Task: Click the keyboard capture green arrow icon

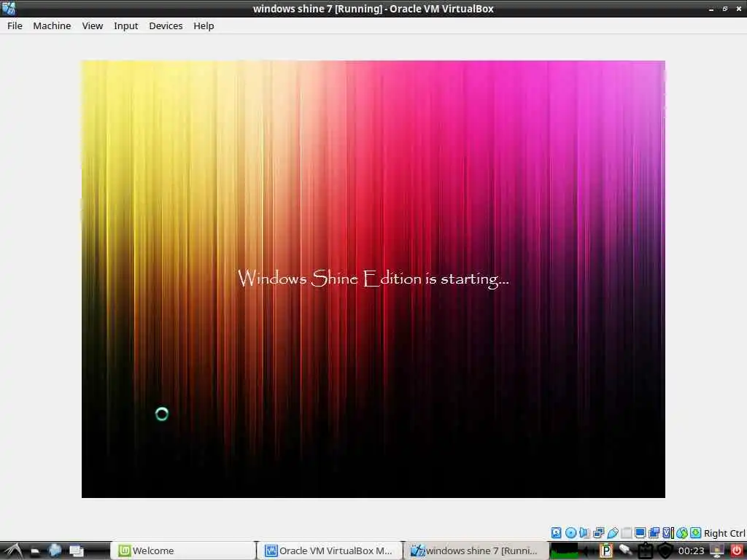Action: (695, 533)
